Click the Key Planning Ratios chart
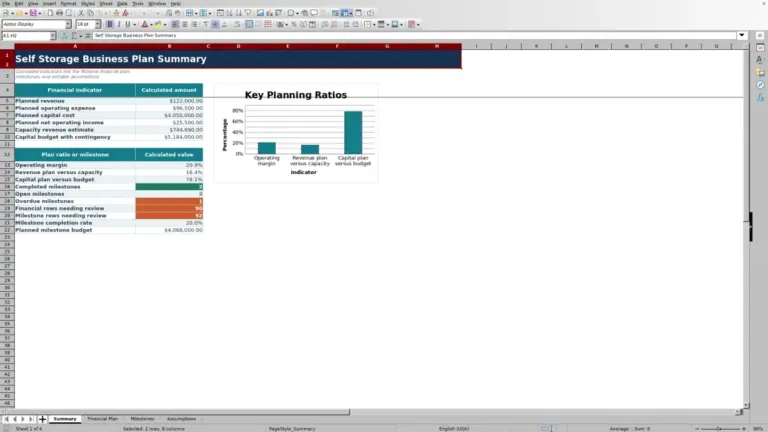768x432 pixels. tap(296, 133)
